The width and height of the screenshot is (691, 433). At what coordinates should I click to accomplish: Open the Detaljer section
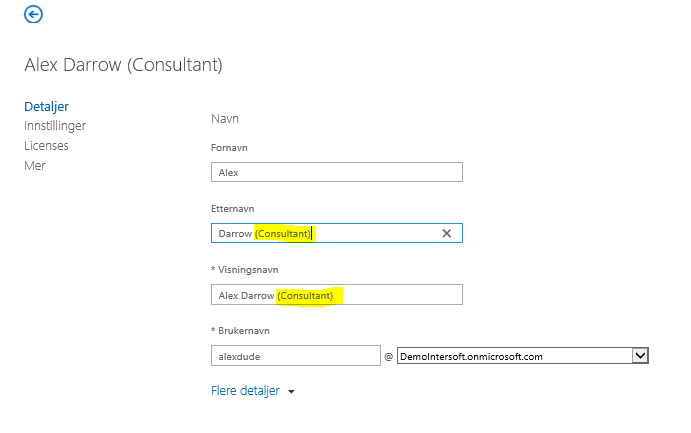(46, 107)
